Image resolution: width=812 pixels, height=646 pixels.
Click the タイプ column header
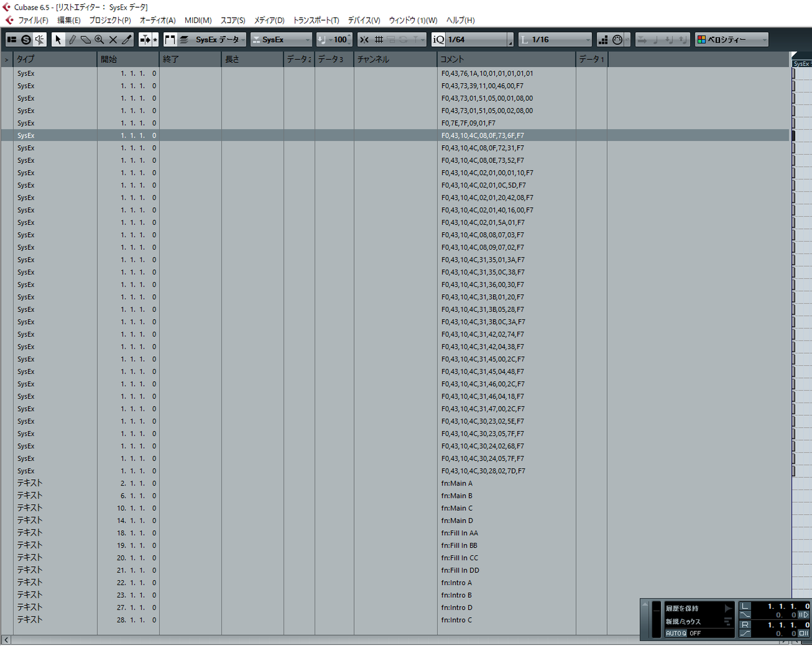55,59
